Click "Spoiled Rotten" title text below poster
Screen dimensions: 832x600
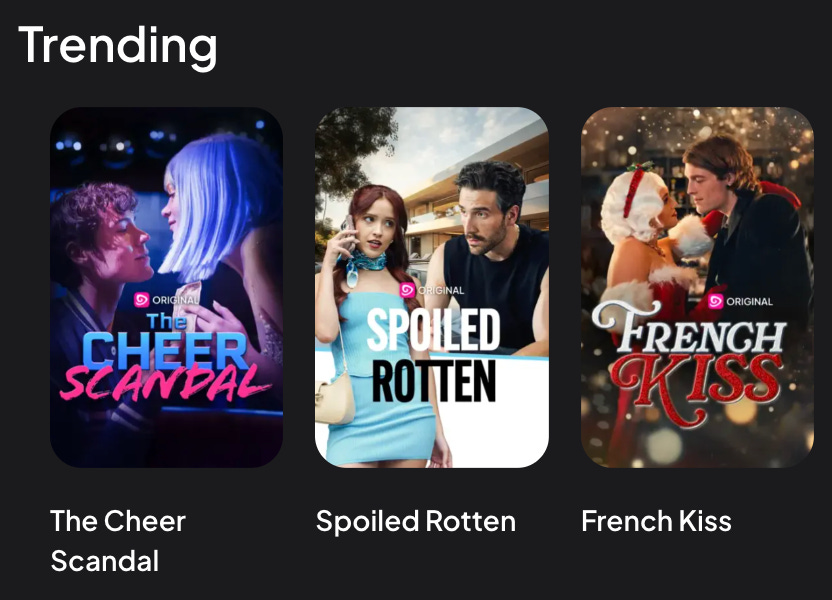click(x=415, y=521)
